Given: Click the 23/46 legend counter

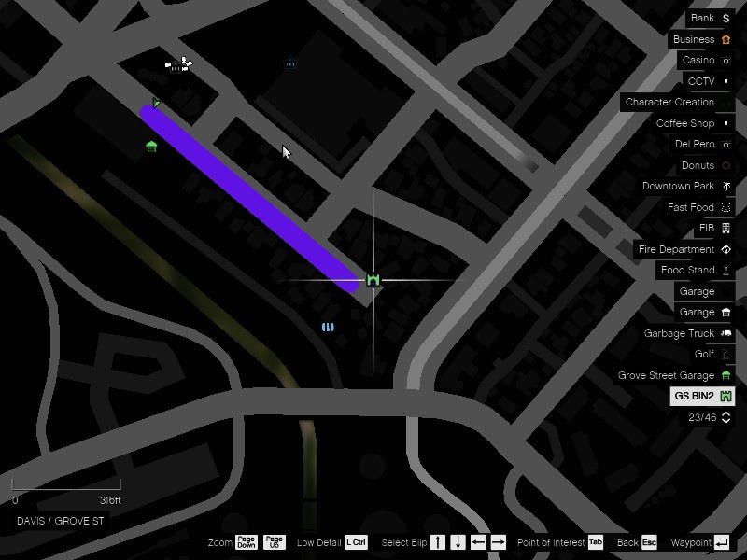Looking at the screenshot, I should pos(702,417).
